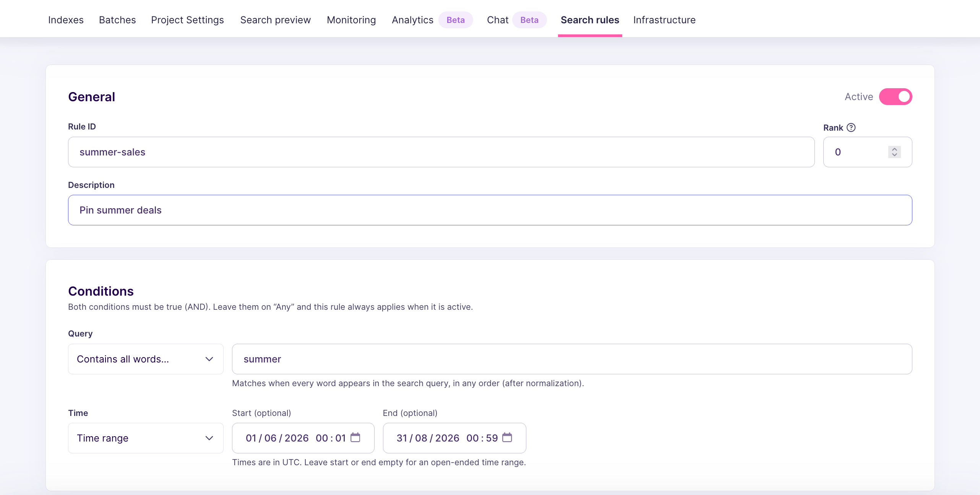Screen dimensions: 980x495
Task: Open the End date calendar picker icon
Action: pyautogui.click(x=507, y=437)
